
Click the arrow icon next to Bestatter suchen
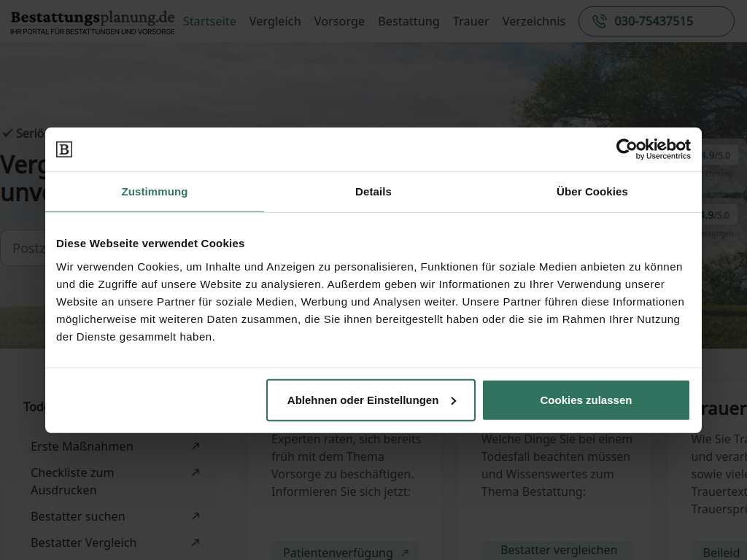tap(195, 516)
